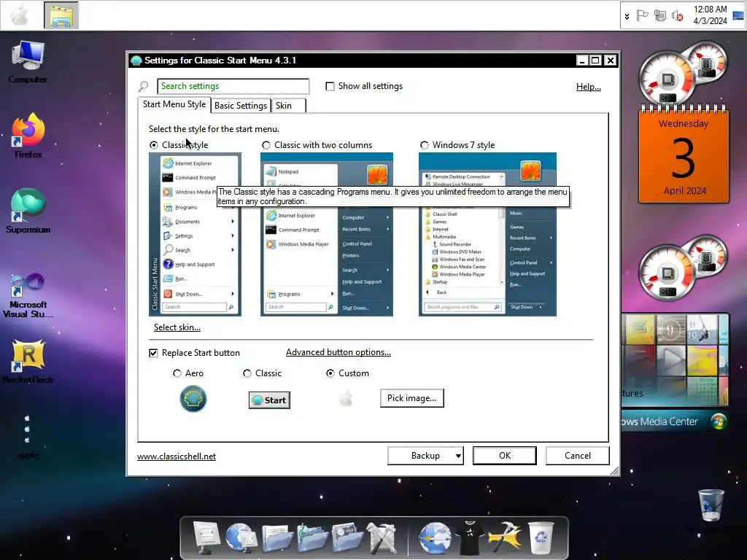
Task: Click the lower CPU meter gadget
Action: (x=683, y=267)
